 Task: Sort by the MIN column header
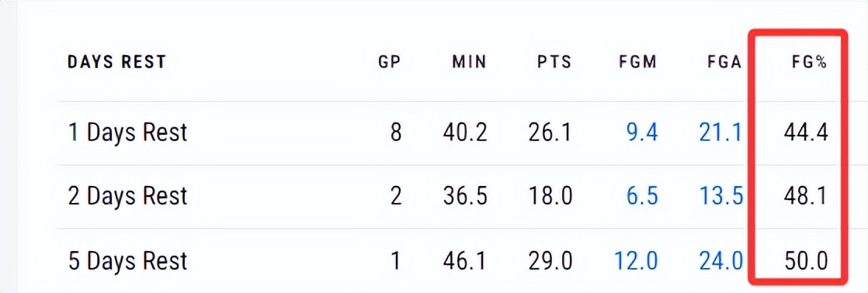[470, 62]
